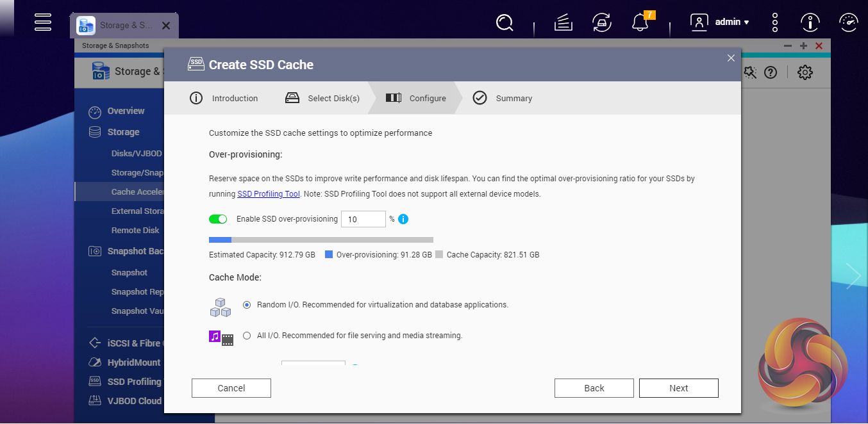The width and height of the screenshot is (868, 424).
Task: Click the over-provisioning info icon
Action: pyautogui.click(x=403, y=219)
